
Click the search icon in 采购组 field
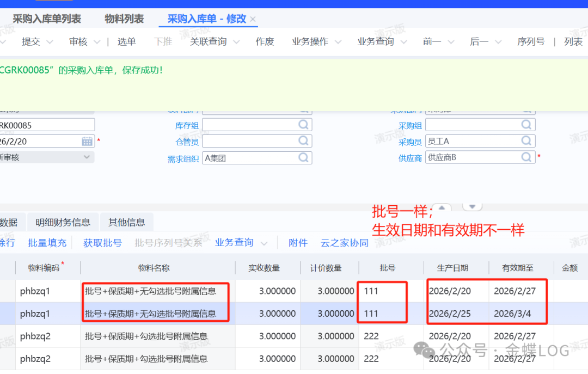click(526, 125)
